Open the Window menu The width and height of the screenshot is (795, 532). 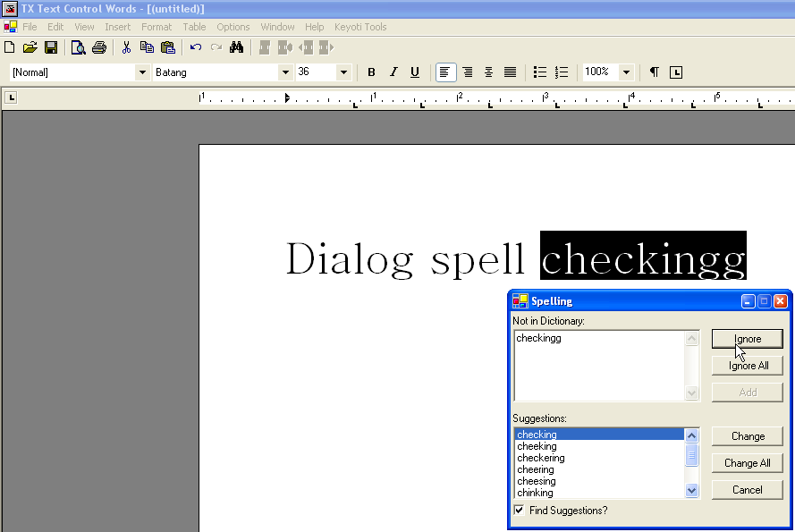pos(277,27)
